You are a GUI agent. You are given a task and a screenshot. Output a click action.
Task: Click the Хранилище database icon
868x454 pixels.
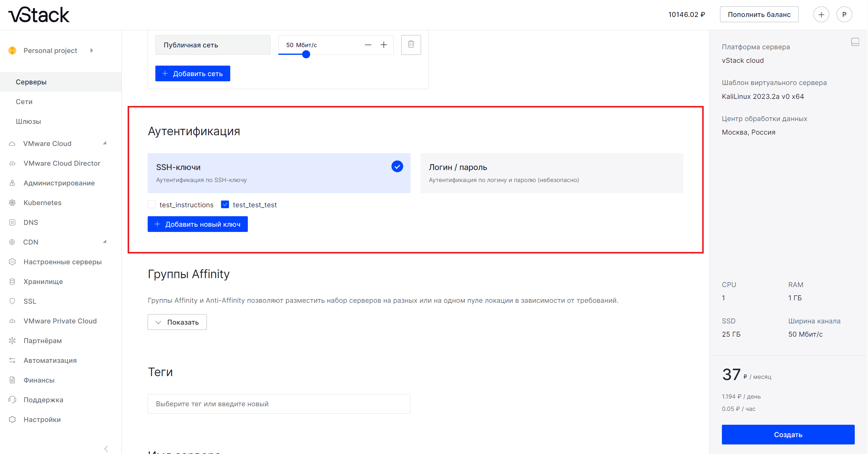coord(12,282)
